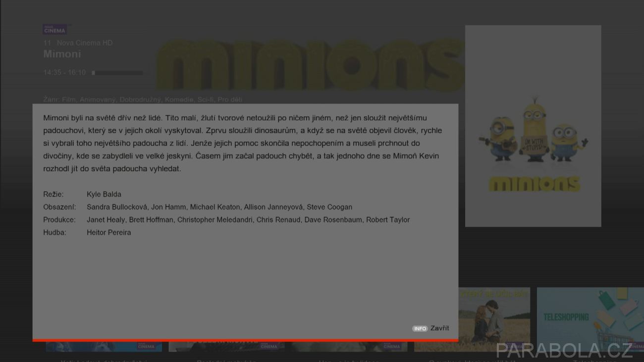Click the 'Hudba:' label
The width and height of the screenshot is (644, 362).
click(x=54, y=232)
